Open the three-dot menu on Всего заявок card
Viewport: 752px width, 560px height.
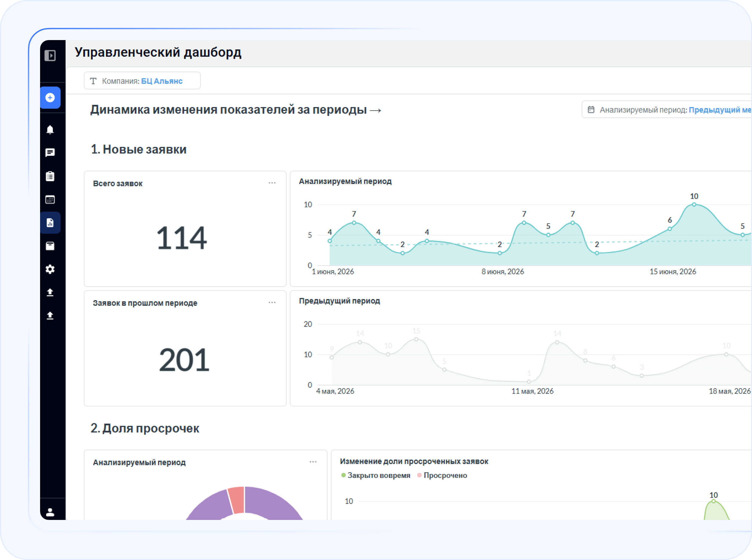click(x=272, y=183)
